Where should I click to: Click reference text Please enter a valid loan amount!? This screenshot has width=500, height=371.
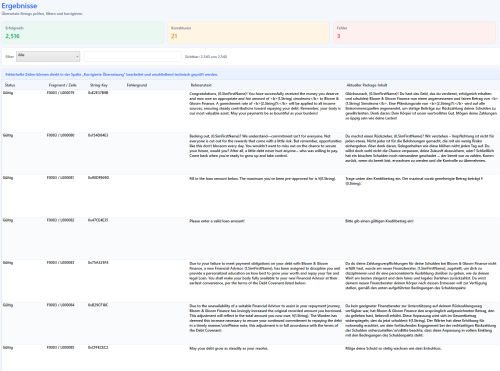217,221
